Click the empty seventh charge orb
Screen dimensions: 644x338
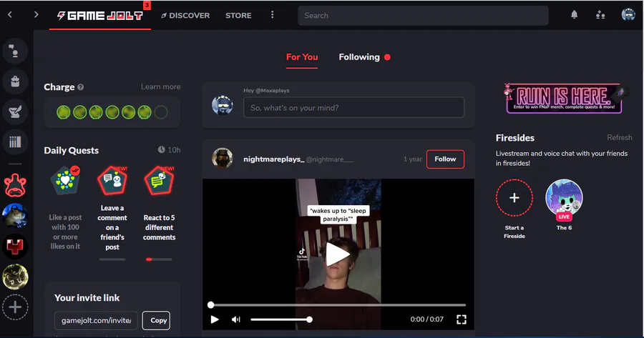click(x=161, y=112)
